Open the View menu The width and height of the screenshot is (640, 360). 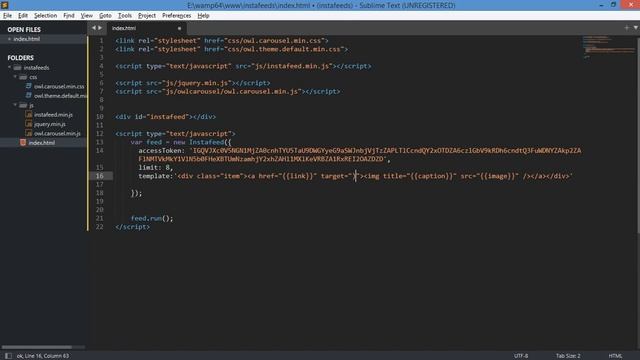point(87,16)
